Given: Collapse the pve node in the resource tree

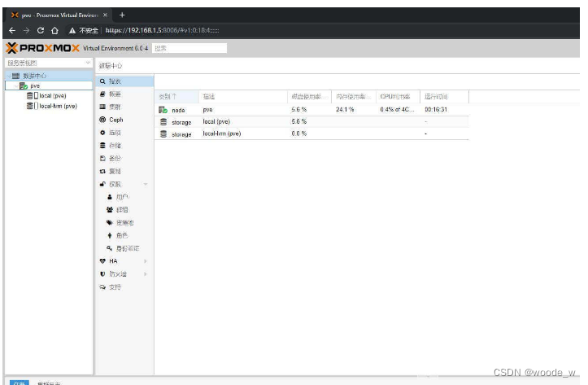Looking at the screenshot, I should point(15,86).
